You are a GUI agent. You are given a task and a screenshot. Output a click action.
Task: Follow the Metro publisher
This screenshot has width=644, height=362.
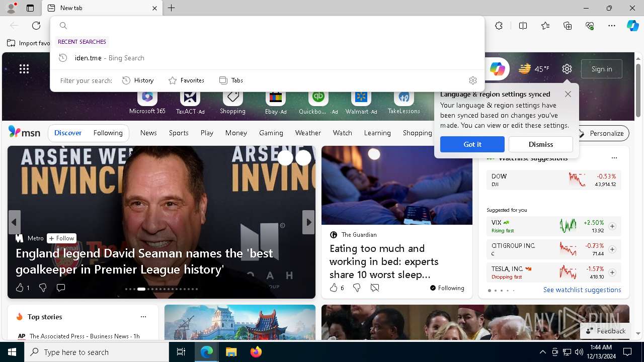click(x=62, y=238)
